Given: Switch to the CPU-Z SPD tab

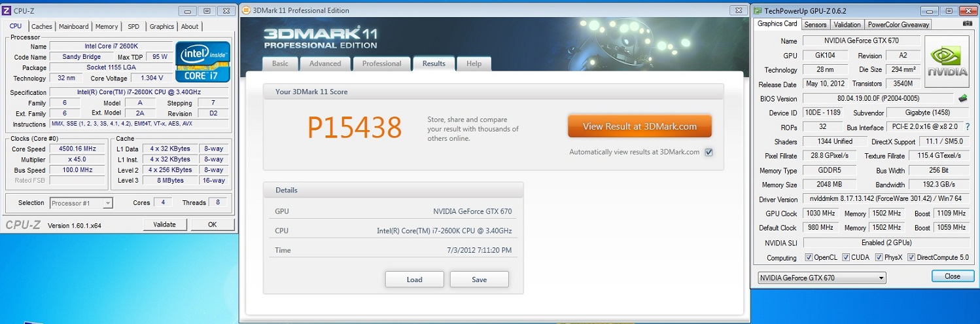Looking at the screenshot, I should 133,27.
